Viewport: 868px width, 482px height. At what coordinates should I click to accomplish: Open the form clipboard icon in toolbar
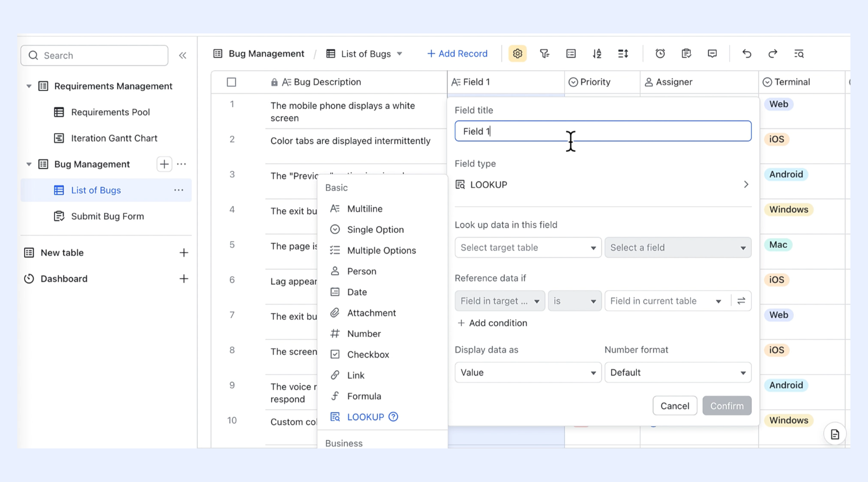(686, 53)
